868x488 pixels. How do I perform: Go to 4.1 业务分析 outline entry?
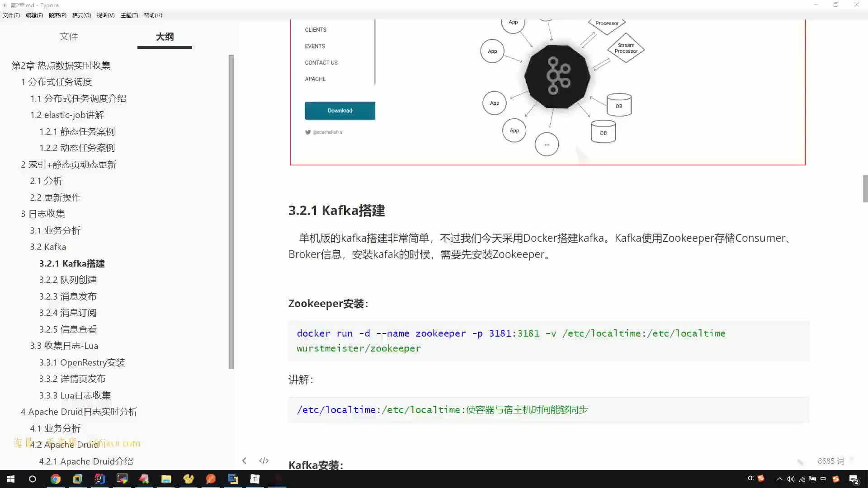[55, 428]
